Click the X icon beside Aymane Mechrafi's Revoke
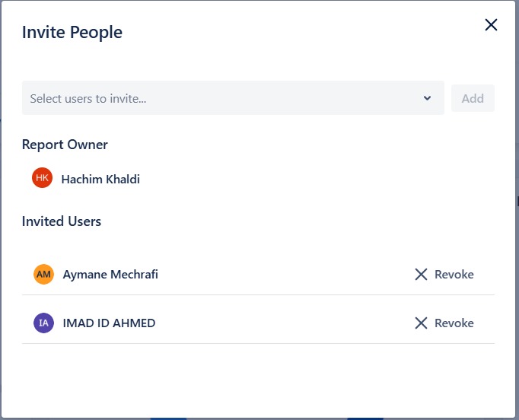 (421, 275)
